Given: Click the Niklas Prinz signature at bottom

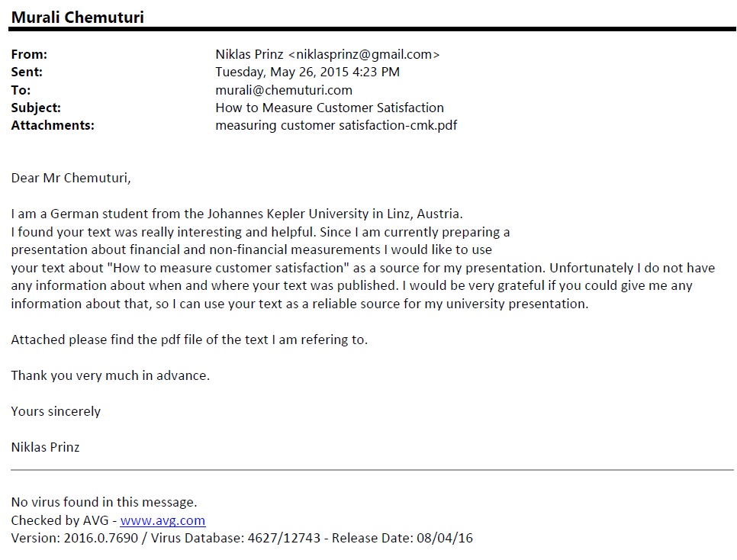Looking at the screenshot, I should pyautogui.click(x=45, y=447).
